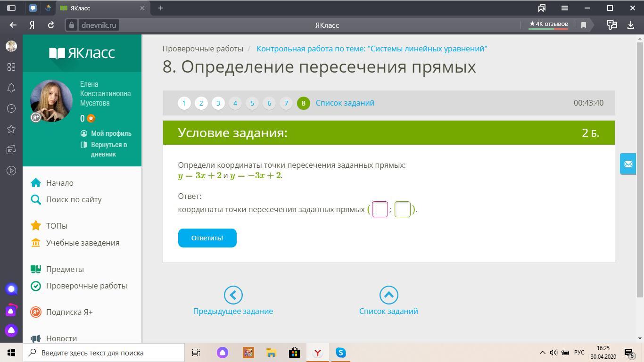Open File Explorer from taskbar
Image resolution: width=644 pixels, height=362 pixels.
click(x=271, y=353)
